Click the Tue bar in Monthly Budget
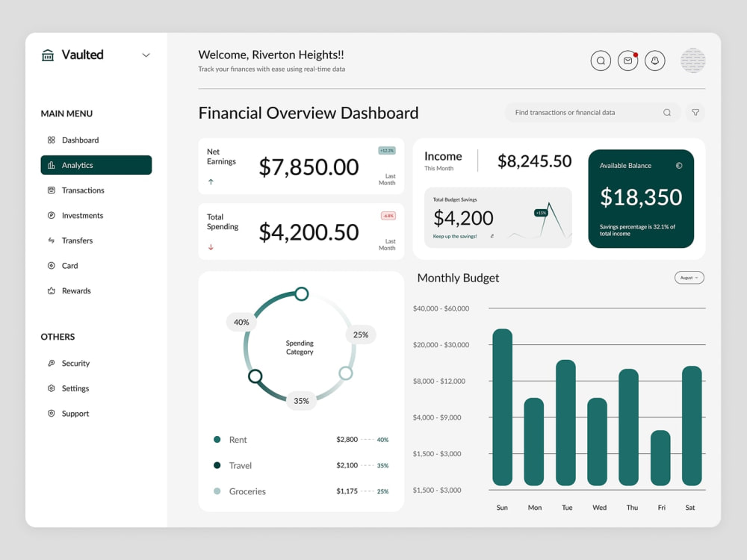Screen dimensions: 747x560 565,423
